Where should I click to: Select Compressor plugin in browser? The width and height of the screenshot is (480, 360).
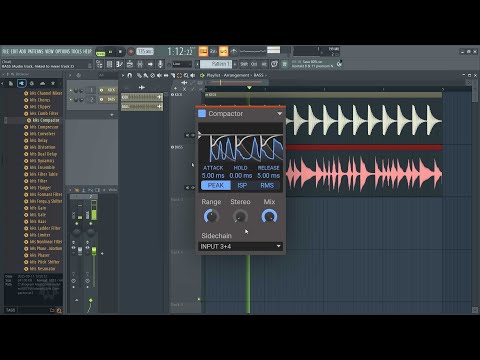[41, 127]
